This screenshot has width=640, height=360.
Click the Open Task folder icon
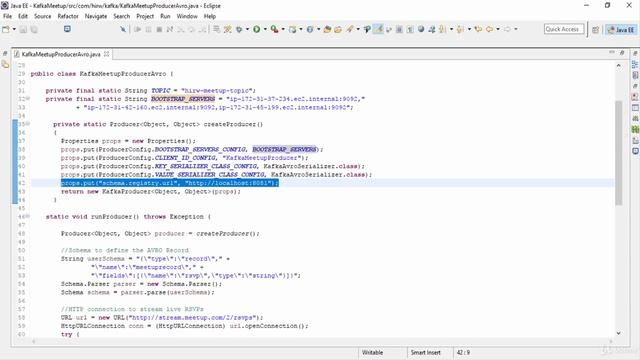click(x=338, y=29)
